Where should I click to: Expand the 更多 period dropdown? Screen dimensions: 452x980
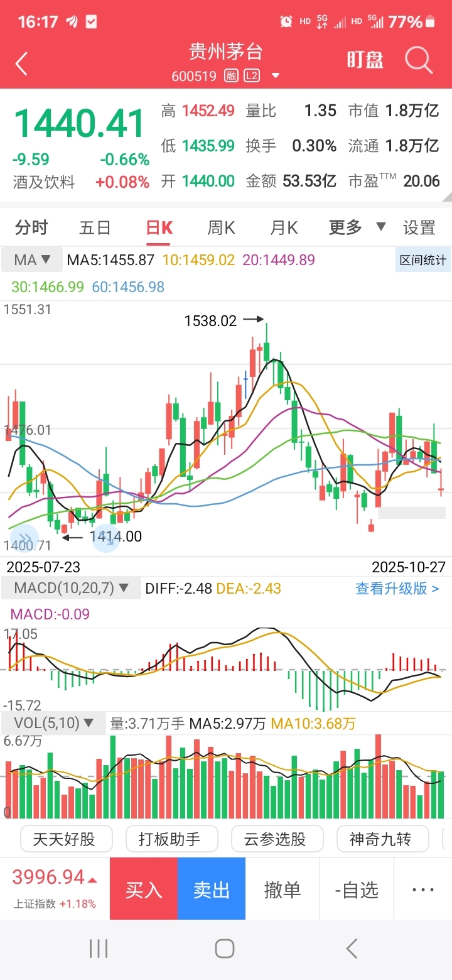[357, 227]
